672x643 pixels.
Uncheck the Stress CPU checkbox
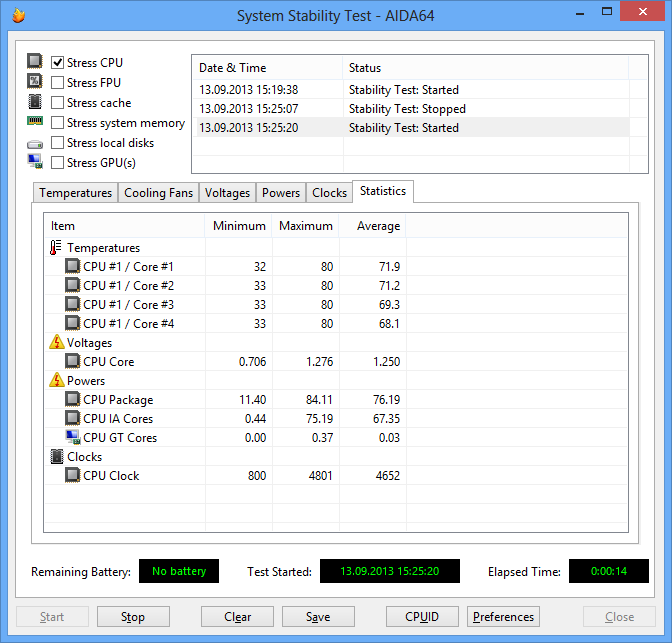point(57,63)
